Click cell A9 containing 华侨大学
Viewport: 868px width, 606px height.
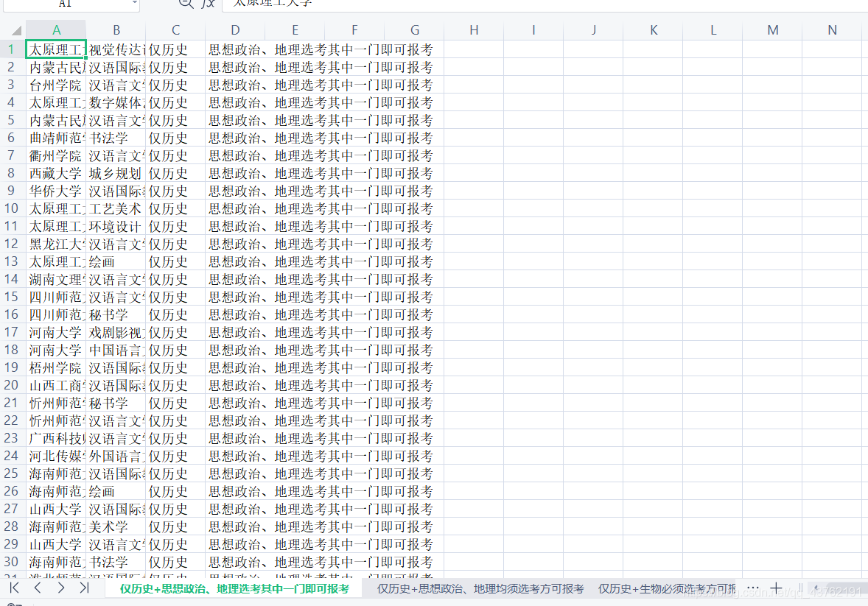[x=56, y=191]
